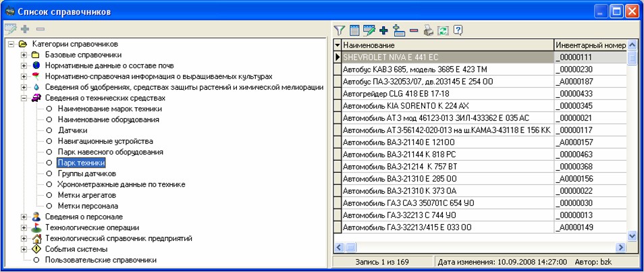Image resolution: width=644 pixels, height=272 pixels.
Task: Sort by the Инвентарный номер column header
Action: [590, 45]
